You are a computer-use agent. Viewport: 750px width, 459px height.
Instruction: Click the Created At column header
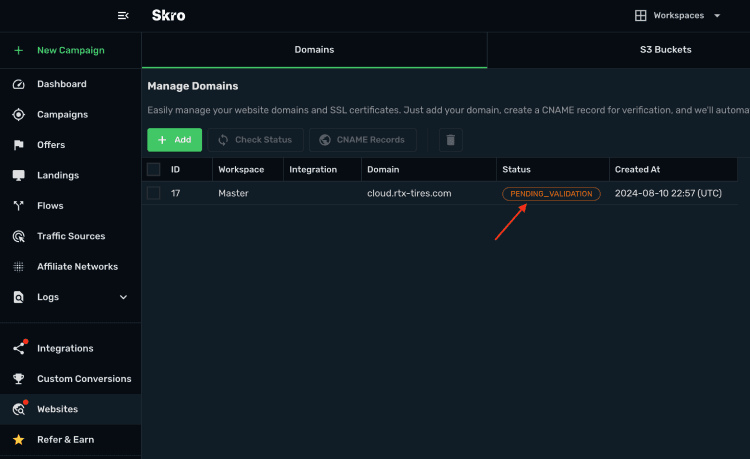pyautogui.click(x=637, y=170)
